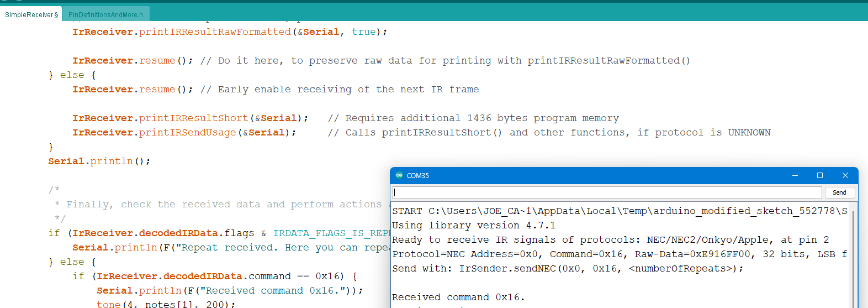Click the COM35 window title text
This screenshot has width=868, height=308.
click(417, 176)
